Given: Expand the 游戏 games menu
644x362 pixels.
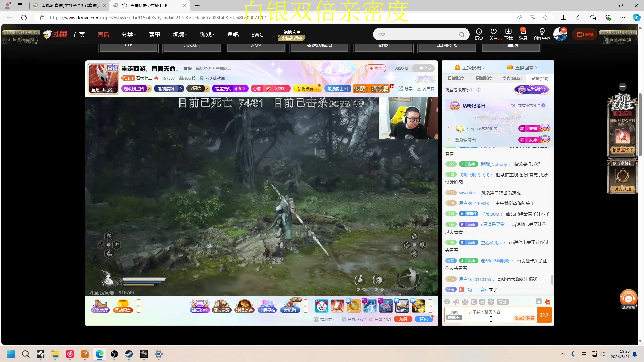Looking at the screenshot, I should pos(207,35).
